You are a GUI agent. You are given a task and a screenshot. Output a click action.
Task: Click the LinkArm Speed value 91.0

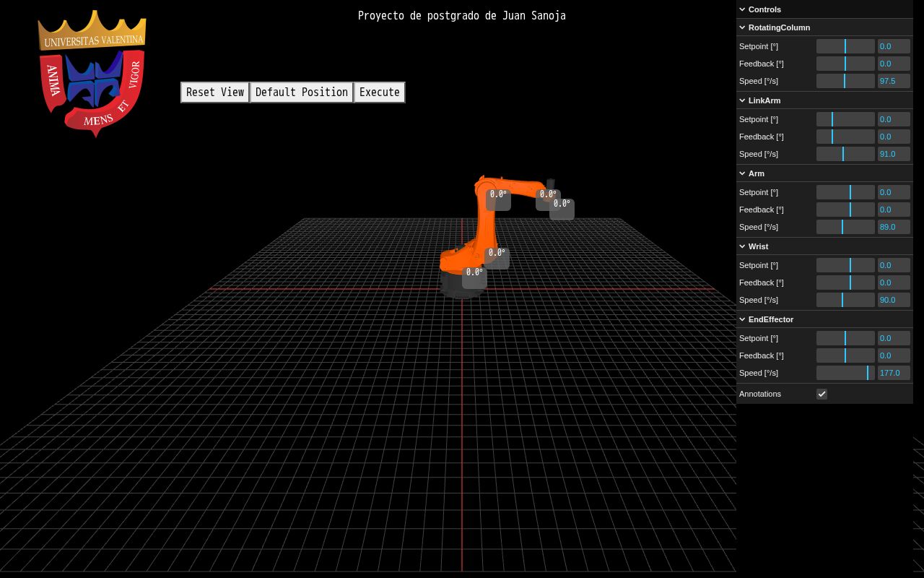(894, 154)
